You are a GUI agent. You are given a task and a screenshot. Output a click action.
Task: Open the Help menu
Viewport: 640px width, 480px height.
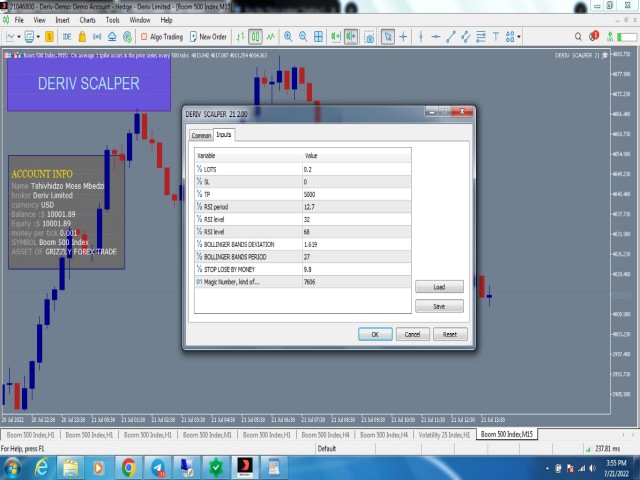(166, 20)
